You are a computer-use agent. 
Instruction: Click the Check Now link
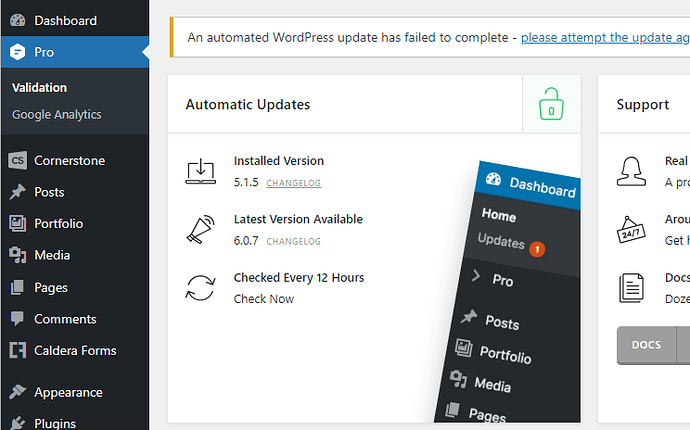pos(264,299)
